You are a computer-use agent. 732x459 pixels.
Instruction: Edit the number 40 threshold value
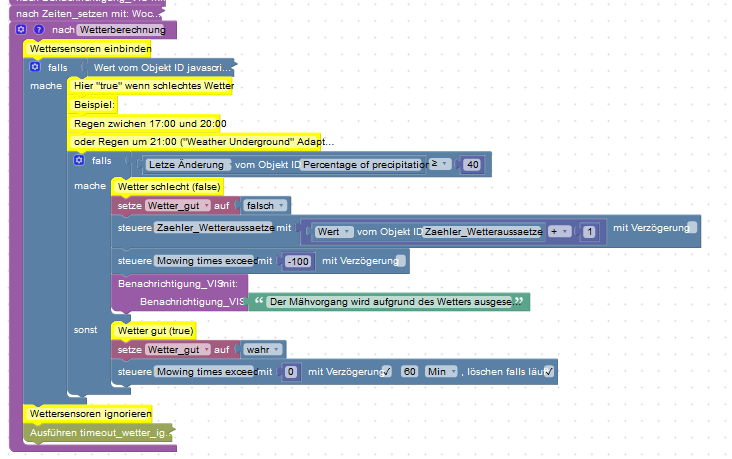[472, 165]
